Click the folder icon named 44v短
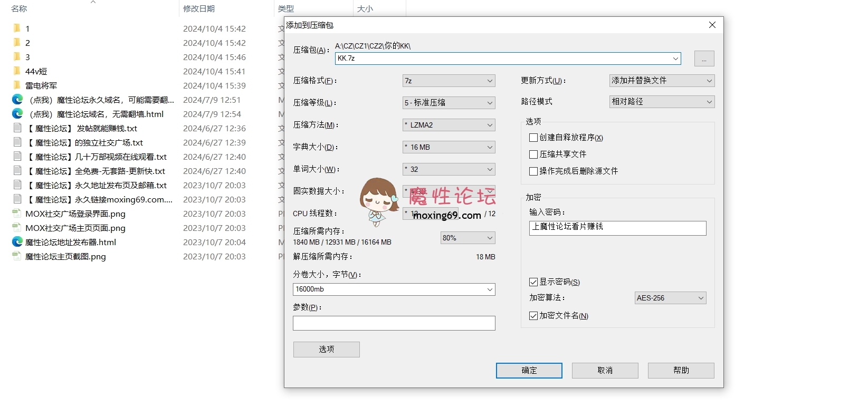 tap(17, 71)
